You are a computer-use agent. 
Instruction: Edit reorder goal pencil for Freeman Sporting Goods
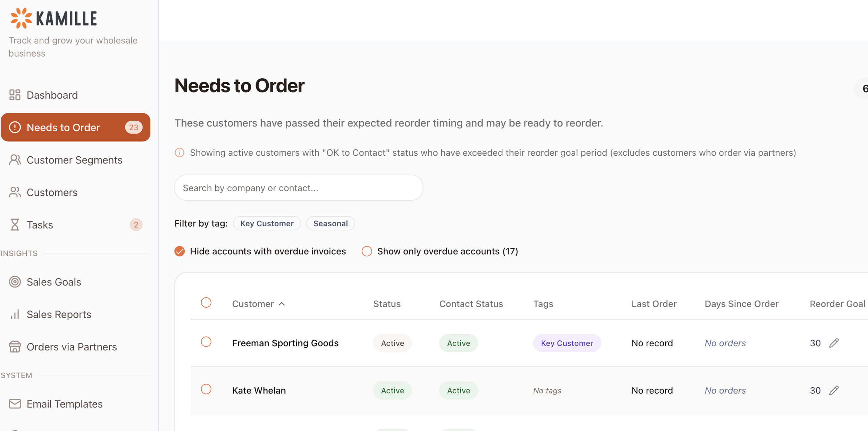click(834, 343)
